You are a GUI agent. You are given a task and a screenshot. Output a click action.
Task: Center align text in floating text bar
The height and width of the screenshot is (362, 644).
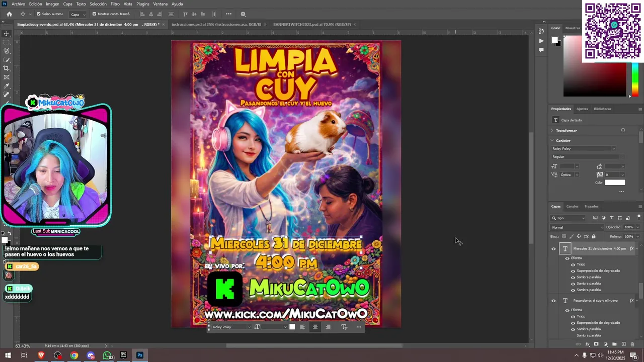[x=315, y=327]
